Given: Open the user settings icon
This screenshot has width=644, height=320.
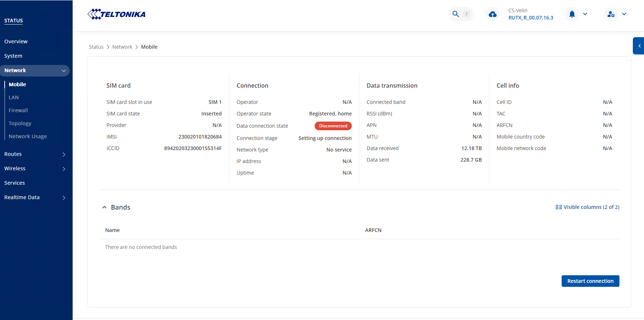Looking at the screenshot, I should coord(611,14).
